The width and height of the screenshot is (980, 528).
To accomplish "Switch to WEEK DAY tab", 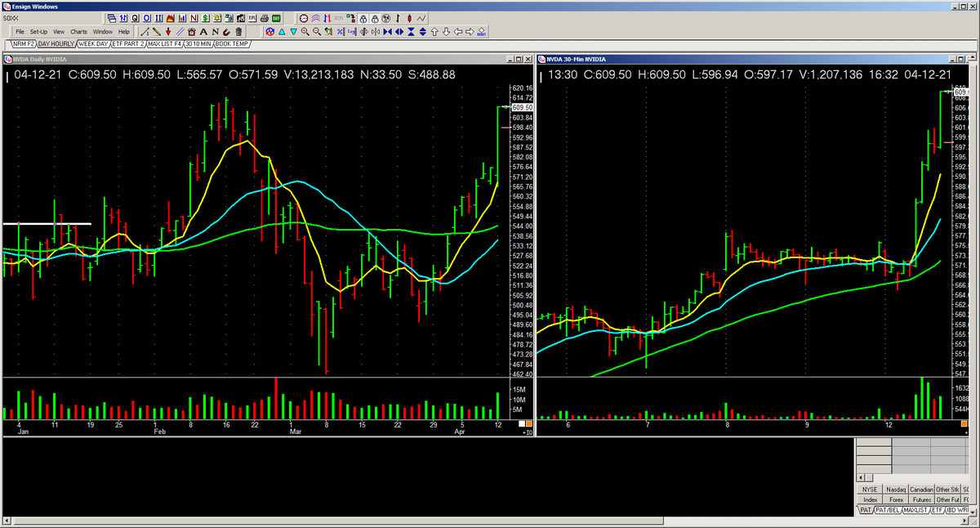I will [x=93, y=43].
